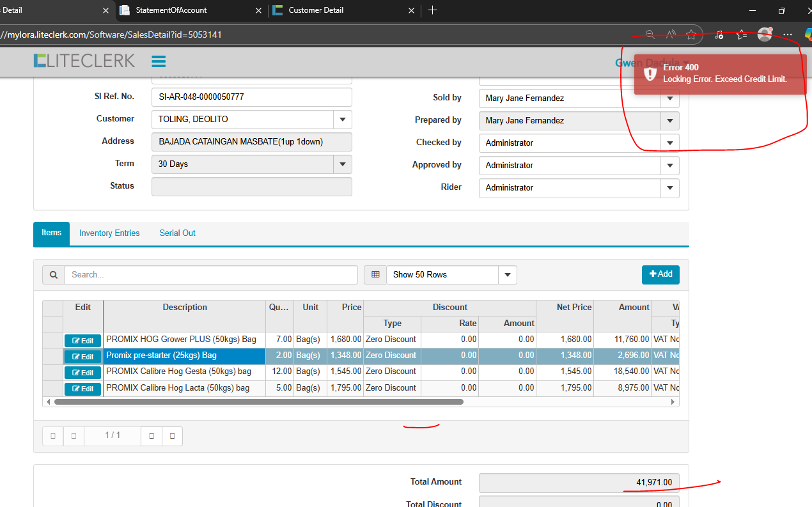812x507 pixels.
Task: Open the browser Settings and more menu
Action: coord(788,35)
